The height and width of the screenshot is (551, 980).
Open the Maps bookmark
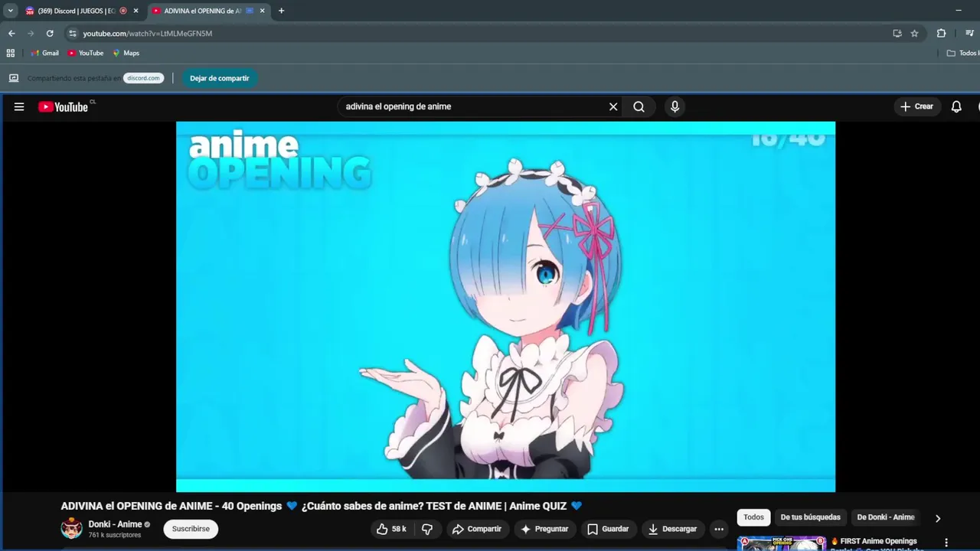(x=126, y=53)
